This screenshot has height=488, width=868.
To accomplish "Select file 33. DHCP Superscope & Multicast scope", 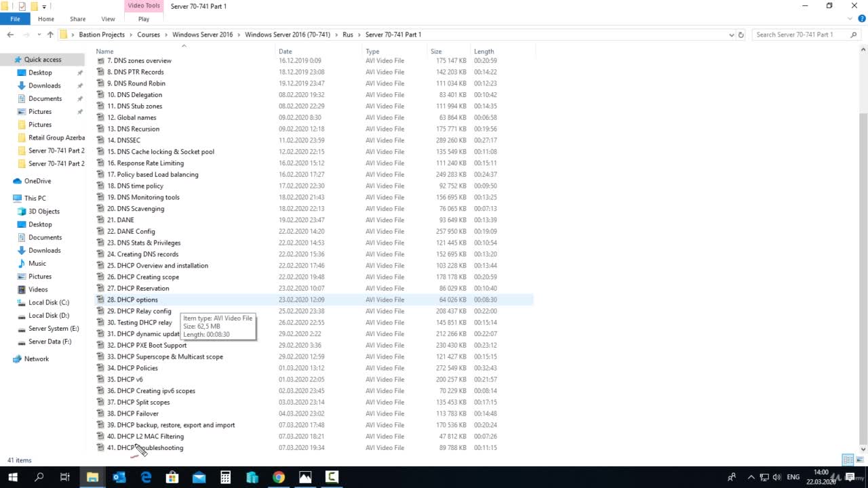I will coord(165,357).
